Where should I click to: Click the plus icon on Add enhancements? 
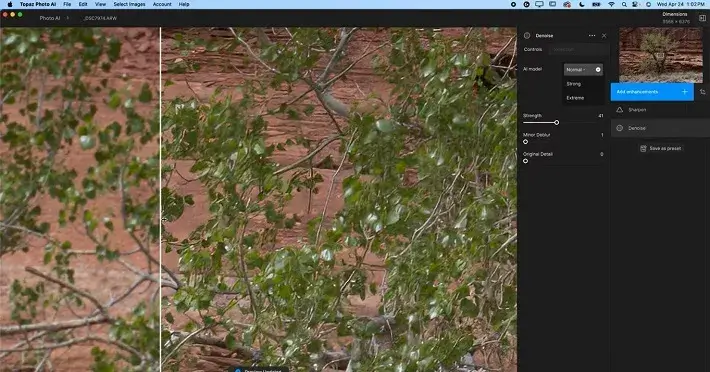pos(685,92)
